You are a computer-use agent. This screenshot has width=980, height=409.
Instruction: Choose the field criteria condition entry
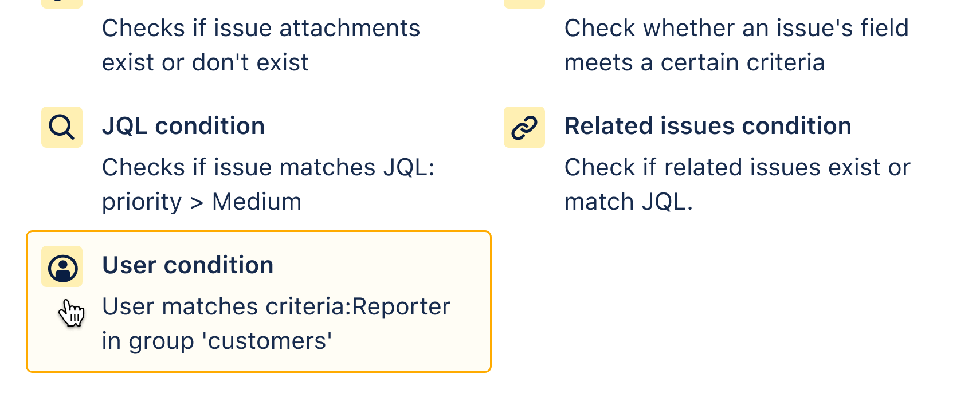pyautogui.click(x=736, y=45)
